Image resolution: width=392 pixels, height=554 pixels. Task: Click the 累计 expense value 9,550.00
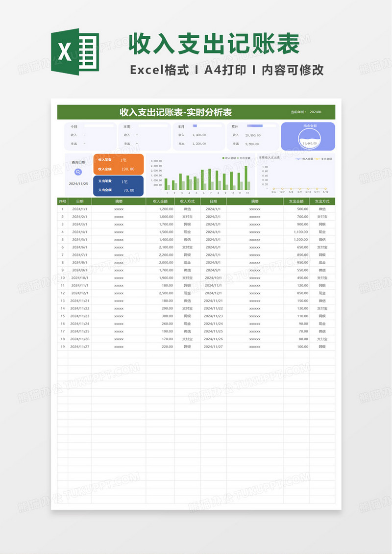[252, 144]
